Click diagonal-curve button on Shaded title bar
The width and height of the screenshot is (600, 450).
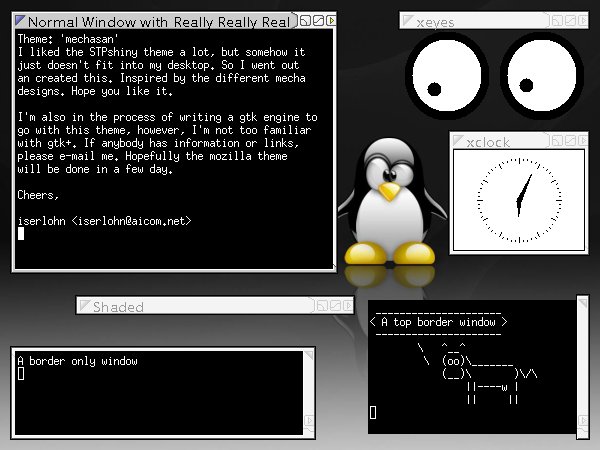(x=336, y=305)
